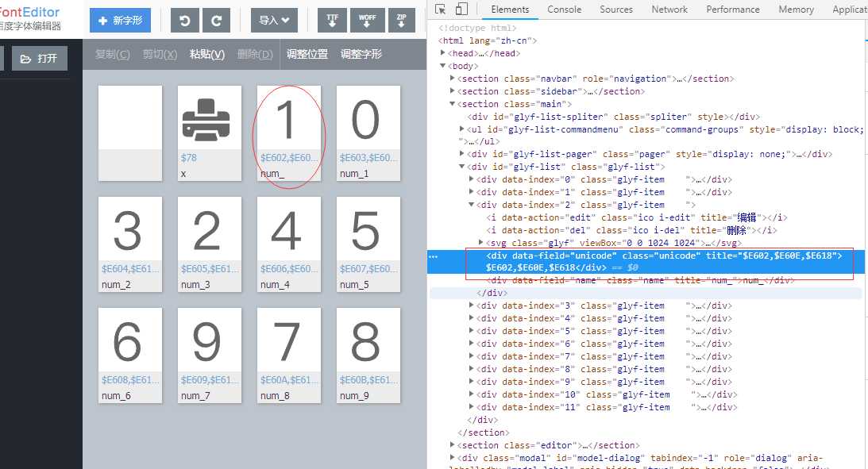Viewport: 868px width, 469px height.
Task: Collapse section class main node
Action: [x=453, y=104]
